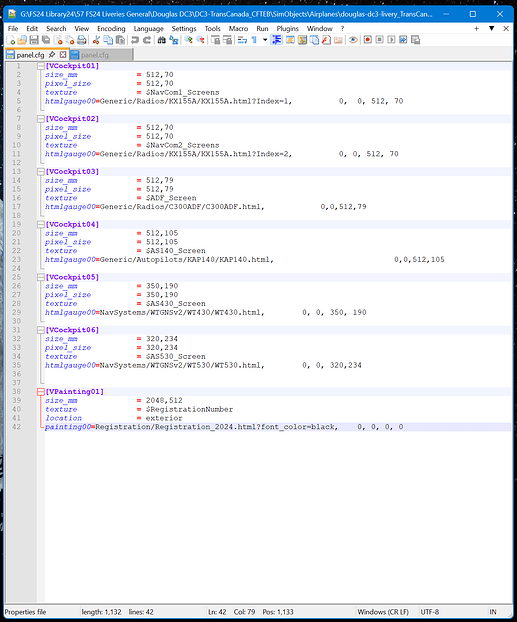Image resolution: width=517 pixels, height=622 pixels.
Task: Open the Macro menu
Action: pyautogui.click(x=238, y=29)
